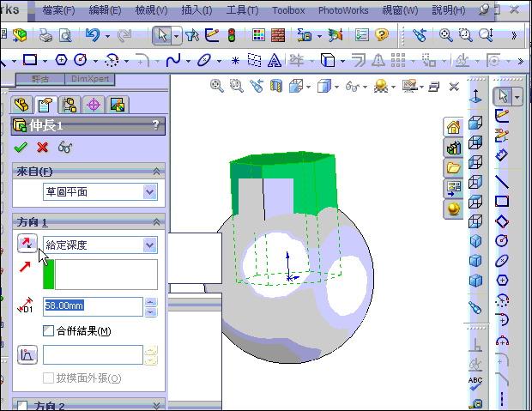Click the 58.00mm depth field
The width and height of the screenshot is (532, 411).
tap(93, 306)
